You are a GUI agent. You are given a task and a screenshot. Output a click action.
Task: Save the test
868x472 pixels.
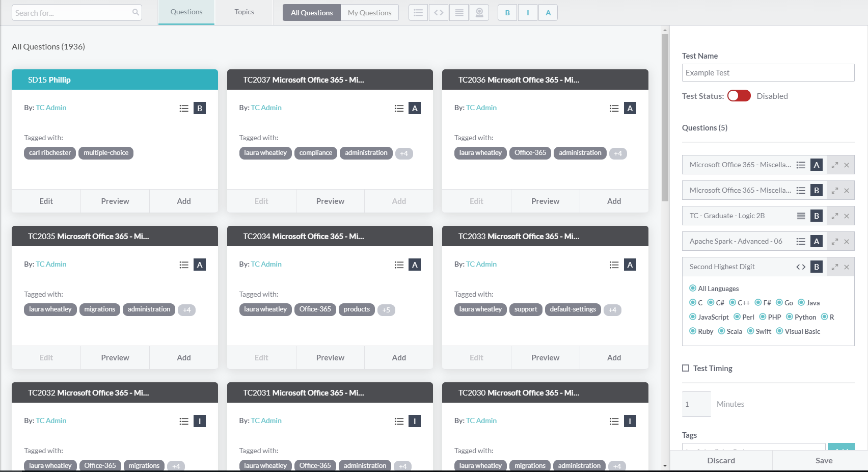(x=824, y=461)
